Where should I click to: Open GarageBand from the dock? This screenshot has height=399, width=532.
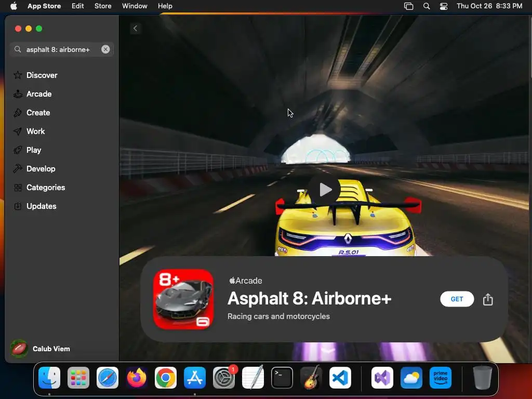coord(311,378)
